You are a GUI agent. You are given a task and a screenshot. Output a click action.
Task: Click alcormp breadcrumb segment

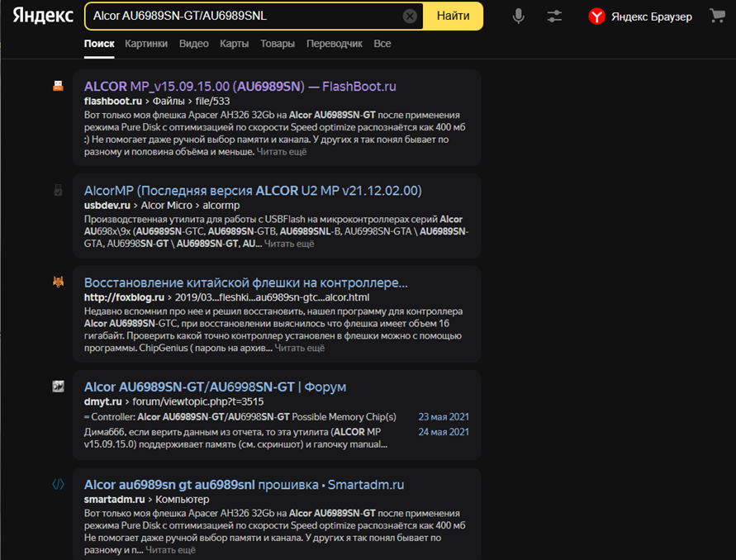pos(221,205)
